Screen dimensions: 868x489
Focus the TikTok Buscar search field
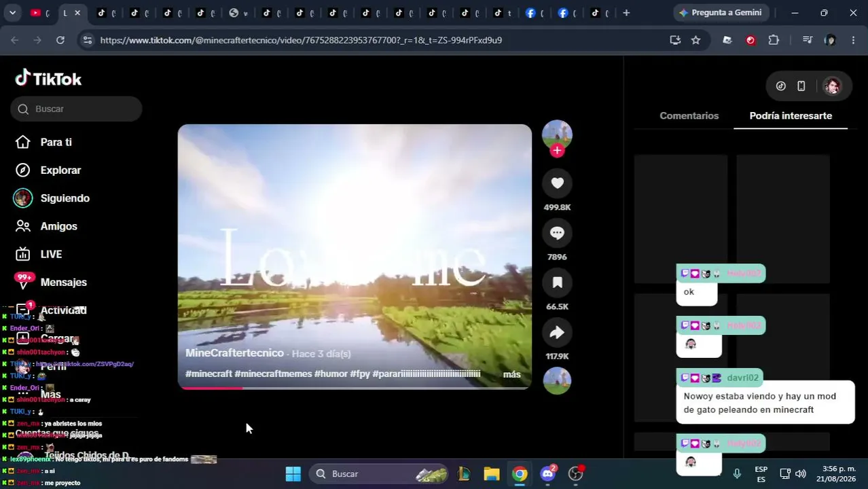click(76, 109)
